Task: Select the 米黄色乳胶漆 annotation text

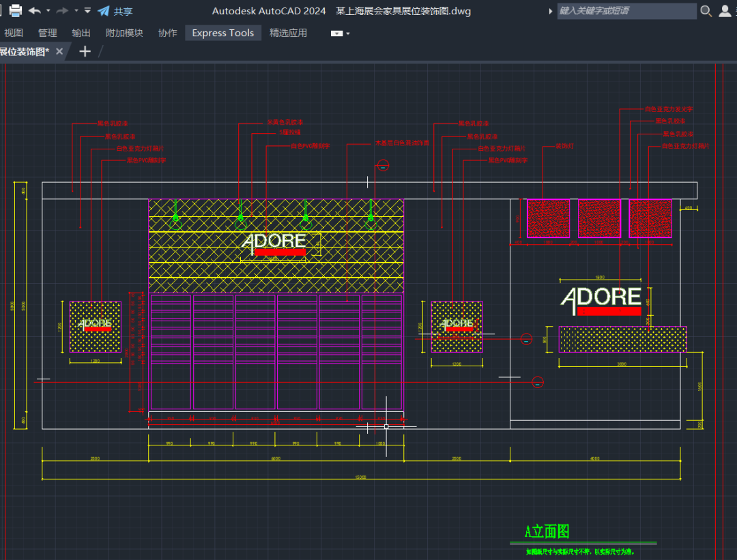Action: click(x=285, y=122)
